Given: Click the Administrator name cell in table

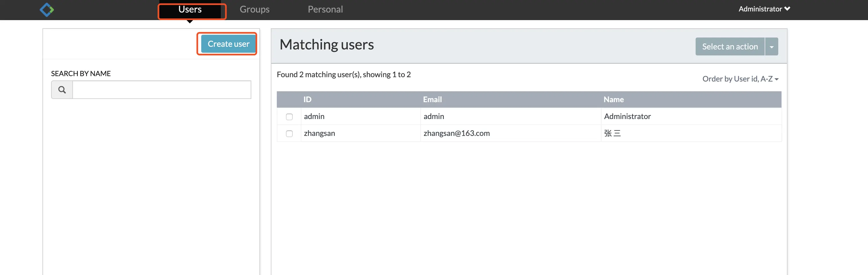Looking at the screenshot, I should [627, 116].
